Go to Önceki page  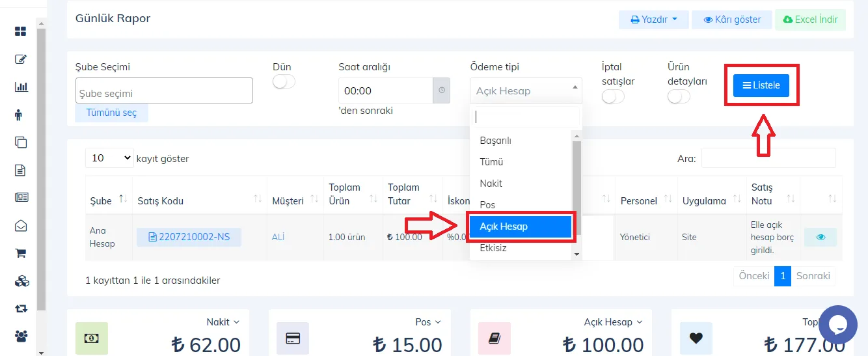(x=754, y=276)
